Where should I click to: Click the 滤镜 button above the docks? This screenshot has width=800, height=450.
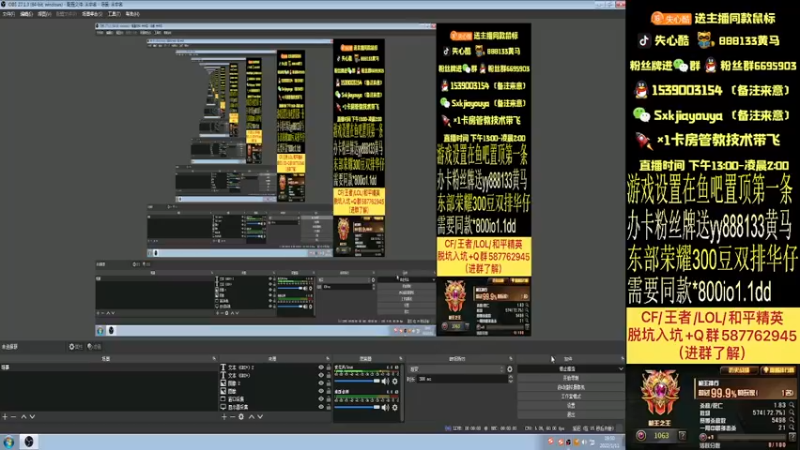[x=94, y=347]
